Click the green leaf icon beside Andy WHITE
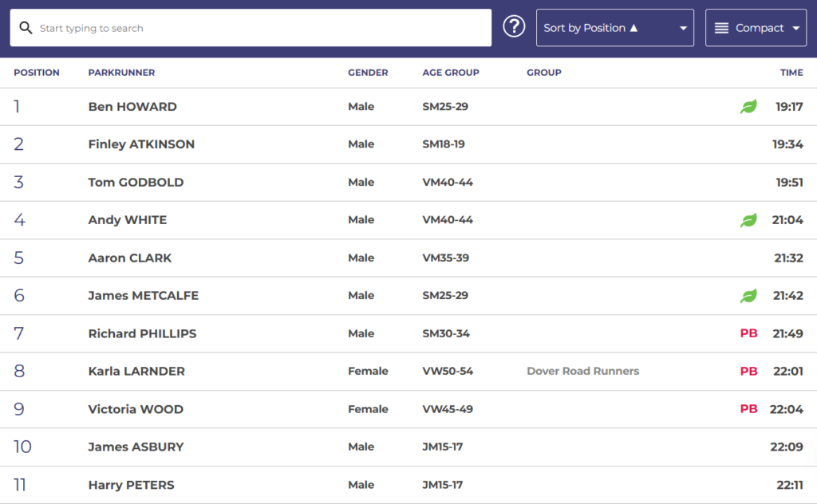 tap(748, 220)
